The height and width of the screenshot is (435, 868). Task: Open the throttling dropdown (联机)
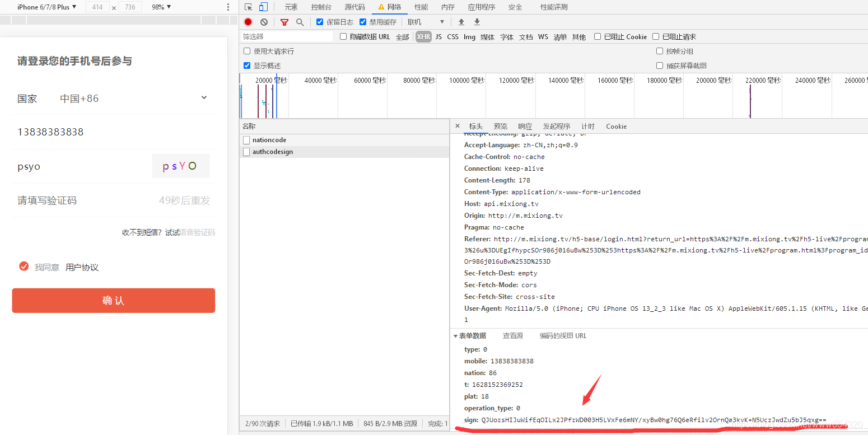426,22
